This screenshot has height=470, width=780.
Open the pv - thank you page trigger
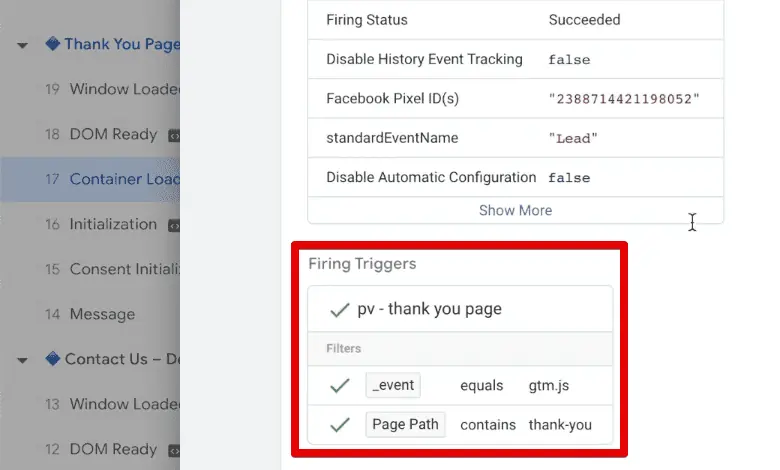(x=430, y=310)
